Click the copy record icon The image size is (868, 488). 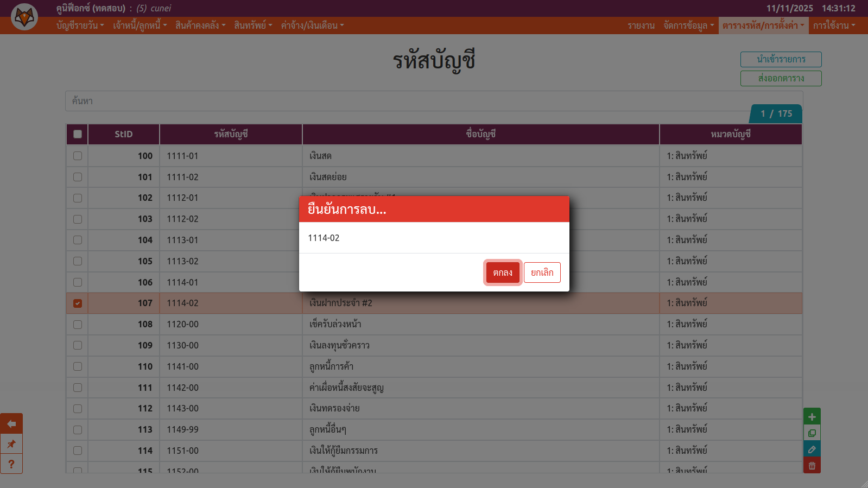(812, 433)
